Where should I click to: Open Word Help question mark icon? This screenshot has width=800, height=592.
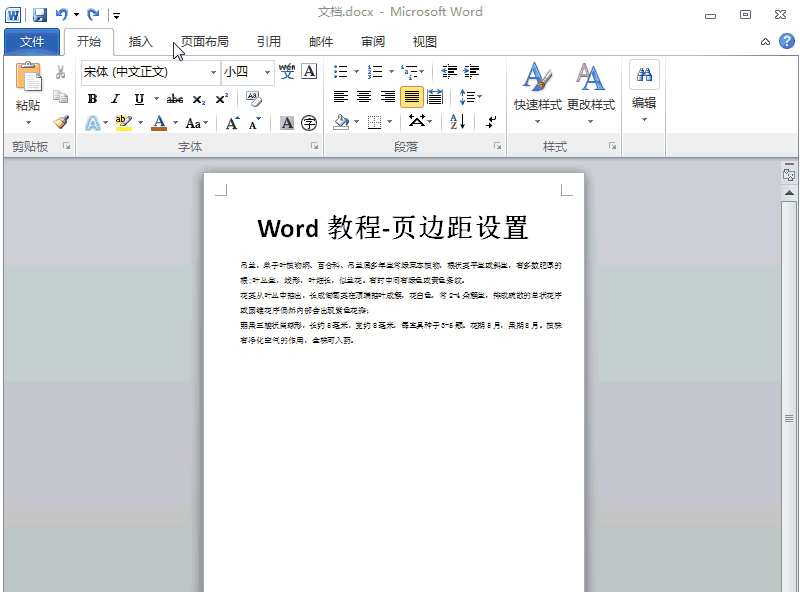tap(786, 41)
